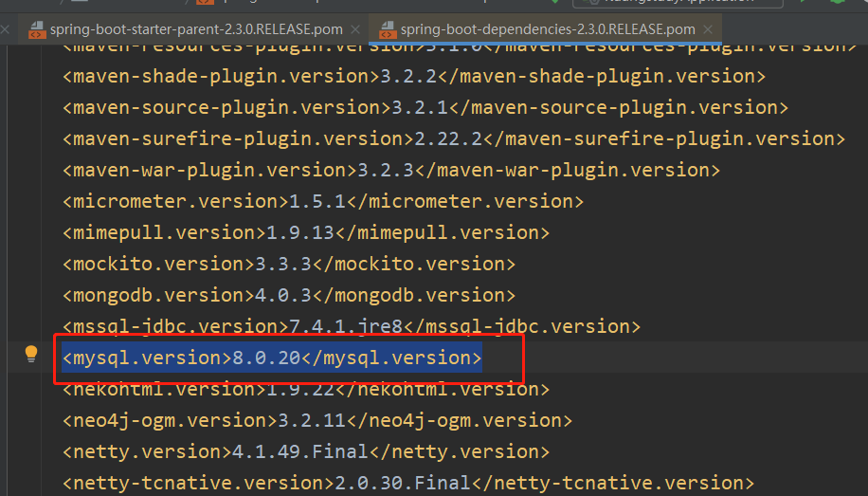The height and width of the screenshot is (496, 868).
Task: Click the maven-surefire-plugin.version 2.22.2 line
Action: [454, 139]
